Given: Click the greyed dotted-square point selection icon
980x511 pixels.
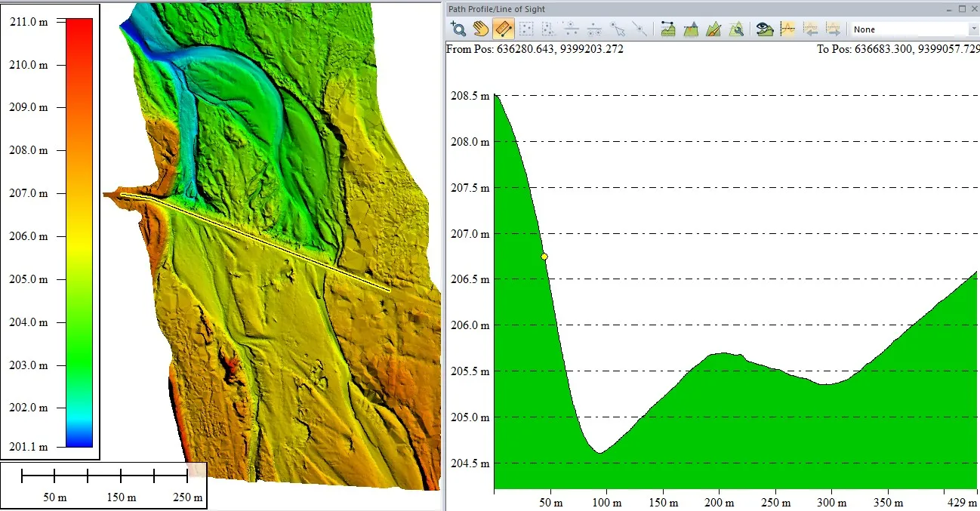Looking at the screenshot, I should (526, 29).
